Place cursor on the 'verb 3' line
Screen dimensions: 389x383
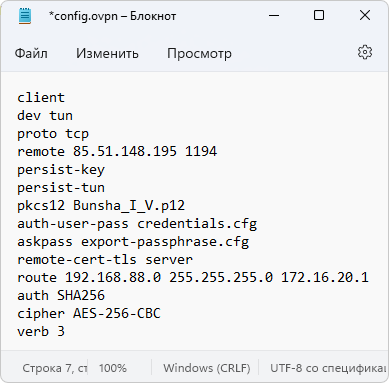pos(41,332)
